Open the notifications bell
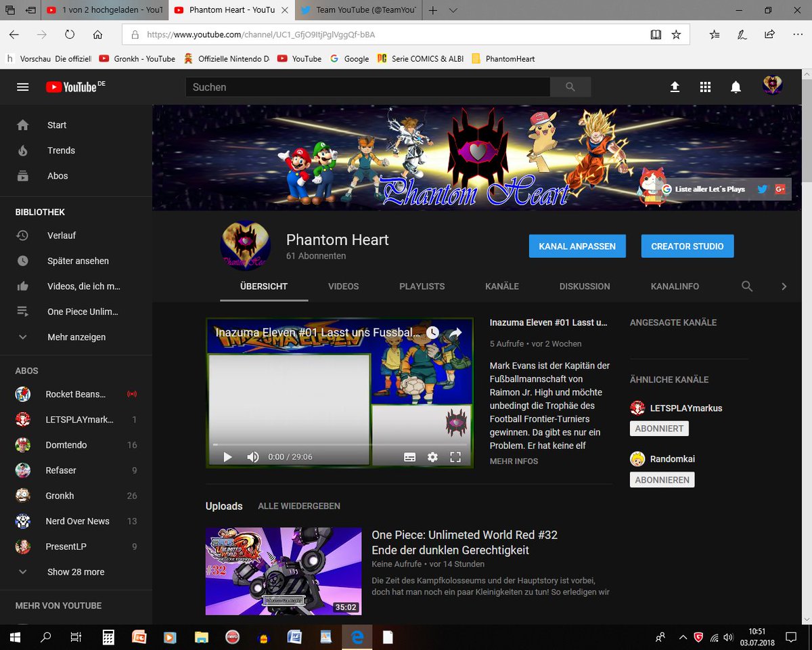812x650 pixels. [736, 87]
